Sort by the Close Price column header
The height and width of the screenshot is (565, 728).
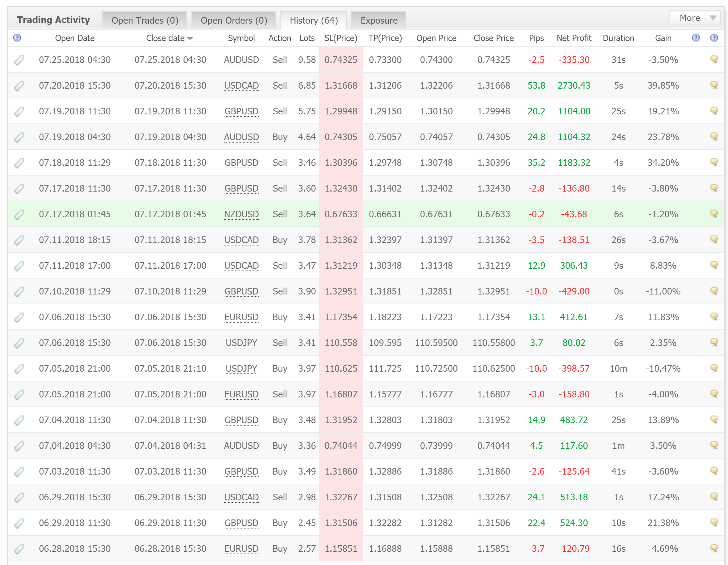pos(494,38)
